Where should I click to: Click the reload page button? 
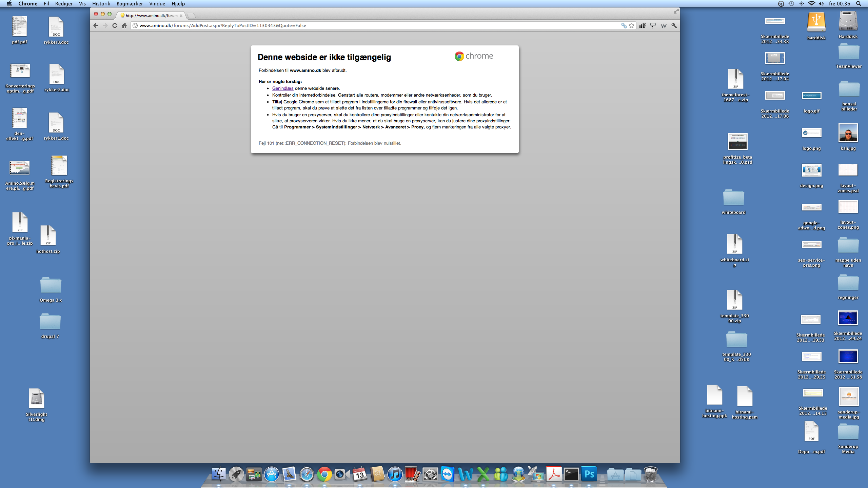click(x=115, y=25)
